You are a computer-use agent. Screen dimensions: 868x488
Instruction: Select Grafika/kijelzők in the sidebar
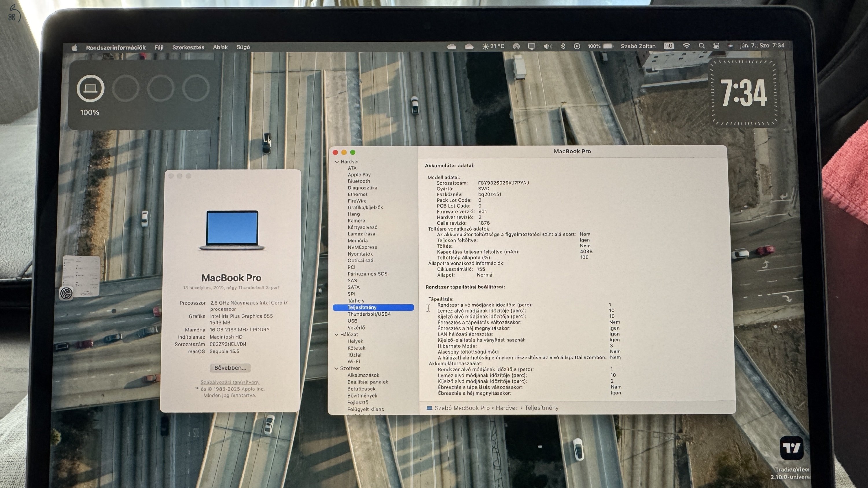(365, 207)
